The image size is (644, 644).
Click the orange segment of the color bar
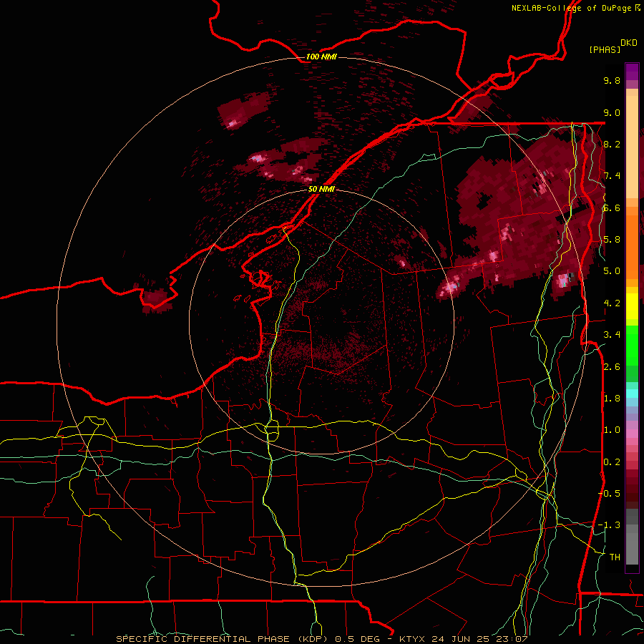[x=632, y=246]
